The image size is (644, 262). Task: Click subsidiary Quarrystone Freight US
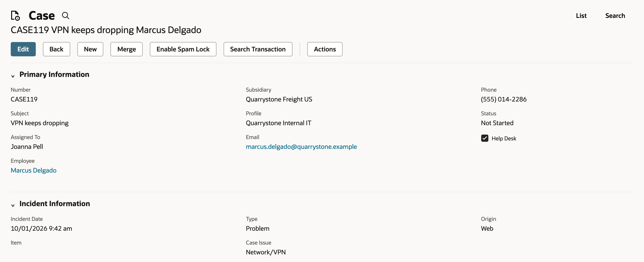click(279, 99)
